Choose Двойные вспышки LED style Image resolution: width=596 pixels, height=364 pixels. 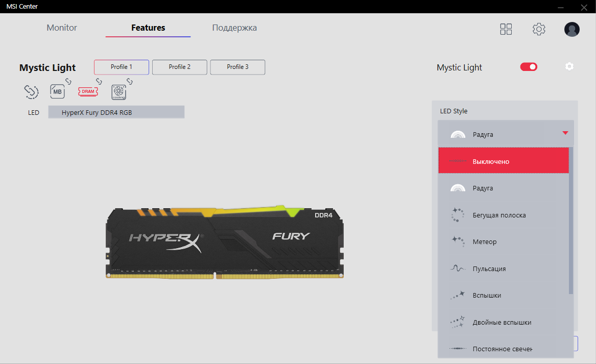pos(503,322)
